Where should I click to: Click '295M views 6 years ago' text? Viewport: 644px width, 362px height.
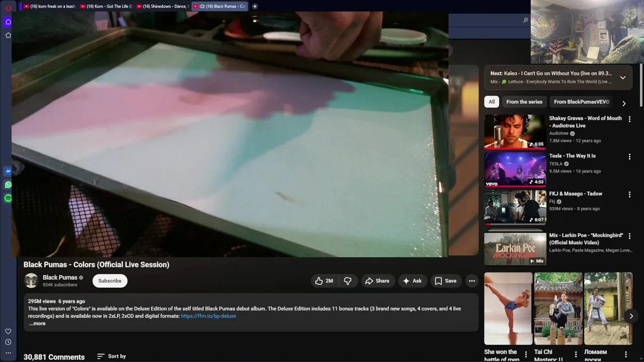tap(56, 301)
